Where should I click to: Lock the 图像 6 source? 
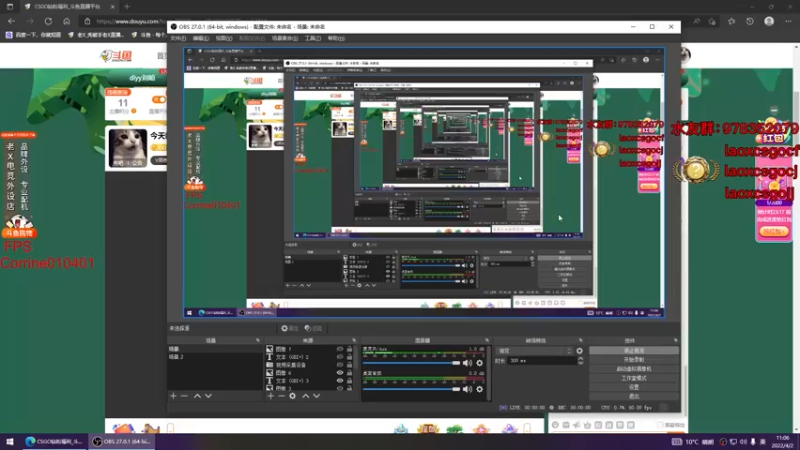349,373
